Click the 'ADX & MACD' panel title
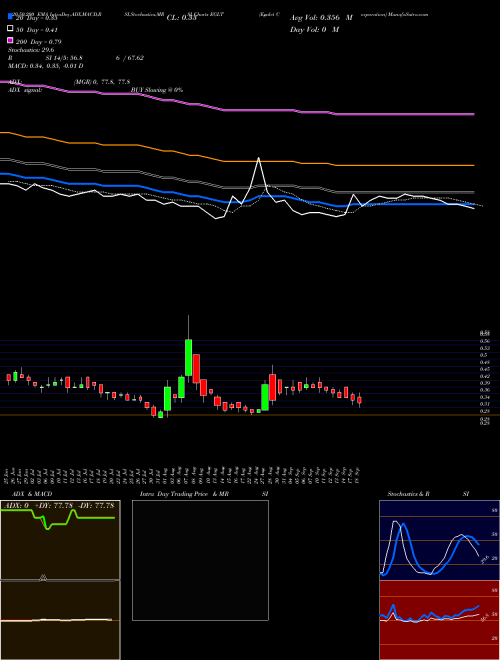 click(x=32, y=494)
